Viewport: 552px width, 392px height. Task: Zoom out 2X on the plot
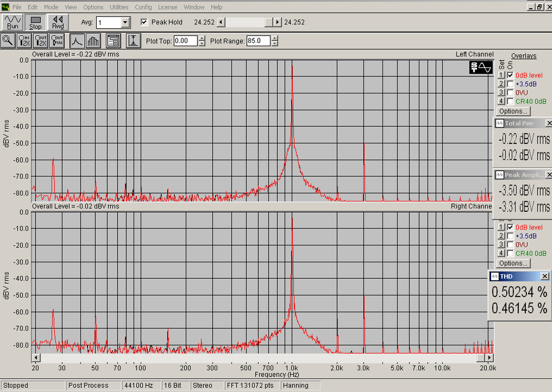tap(41, 40)
